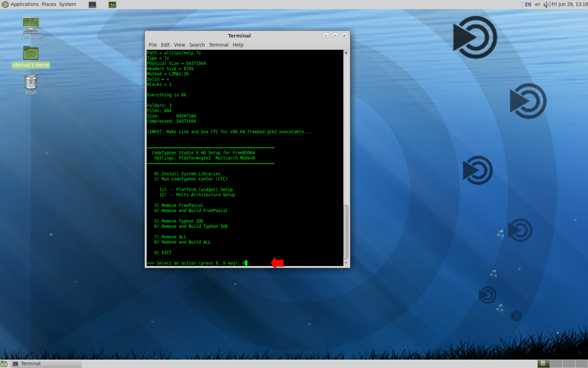The image size is (588, 368).
Task: Open the system monitor panel icon
Action: (x=112, y=5)
